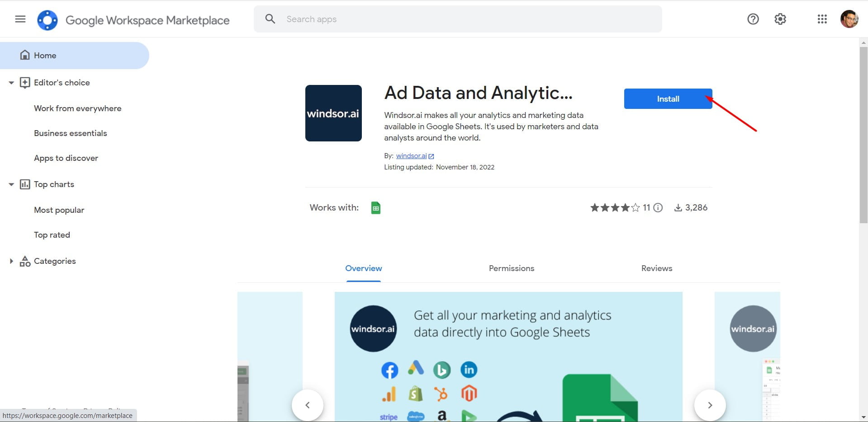Switch to the Overview tab
868x422 pixels.
point(364,268)
